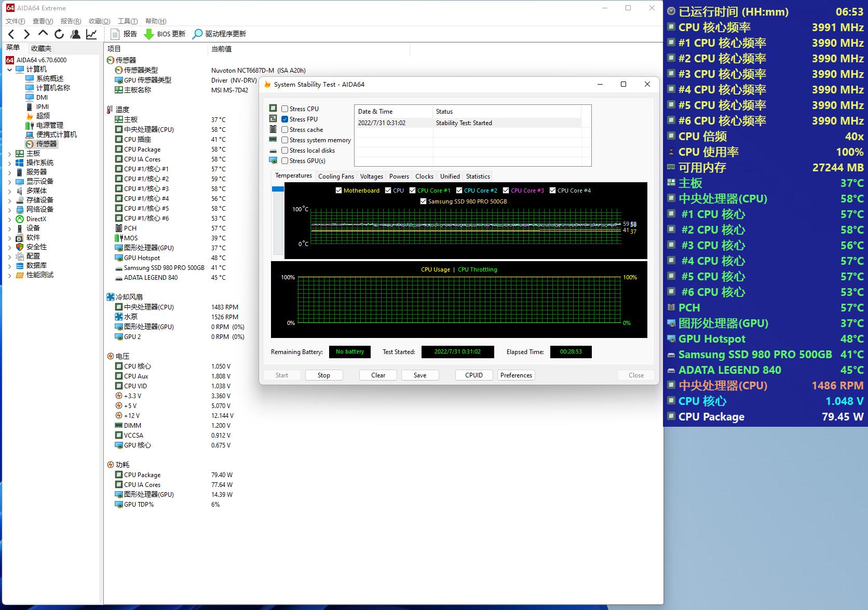
Task: Click the up-level arrow icon in toolbar
Action: (x=43, y=33)
